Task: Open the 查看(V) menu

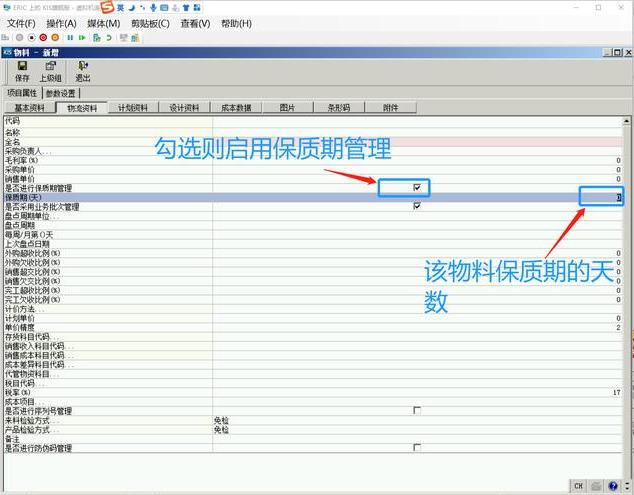Action: [x=195, y=23]
